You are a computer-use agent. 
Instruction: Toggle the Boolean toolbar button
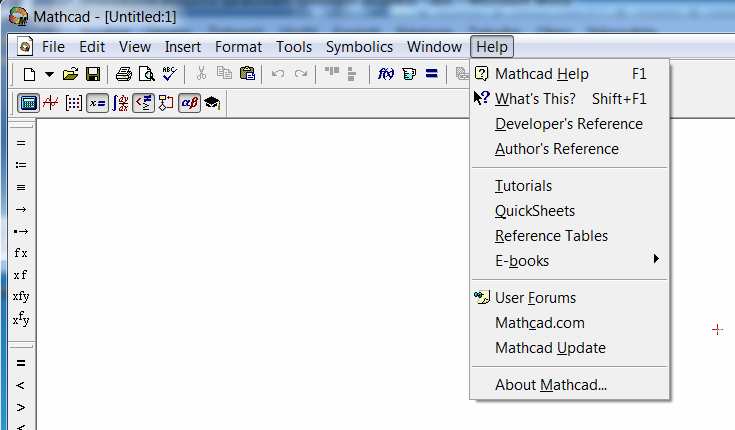click(x=143, y=103)
